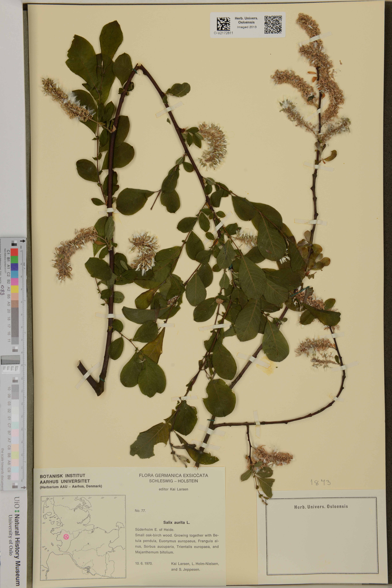
Task: Click the barcode number O-V2172811
Action: (x=224, y=33)
